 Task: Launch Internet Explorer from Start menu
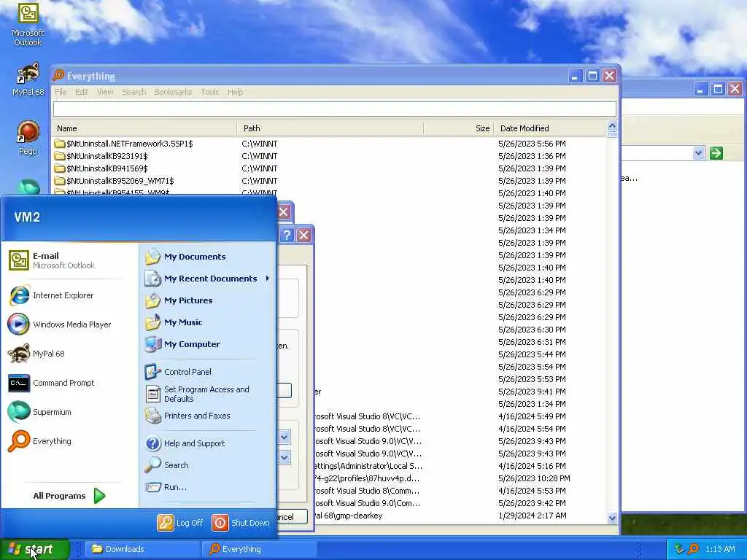(69, 295)
